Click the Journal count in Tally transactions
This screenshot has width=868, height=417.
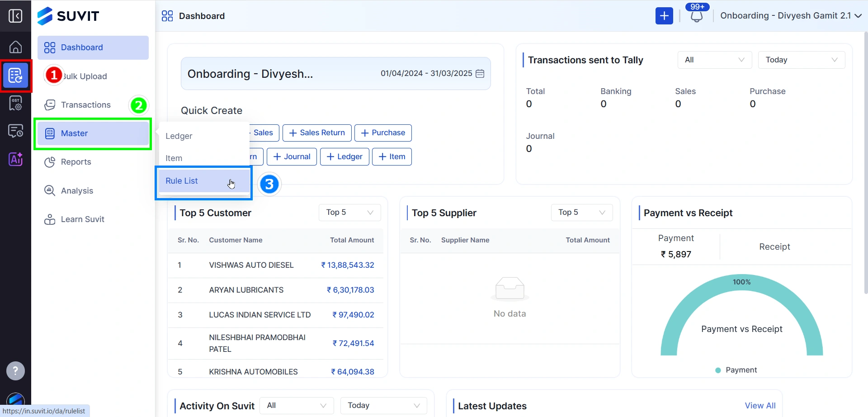point(529,149)
